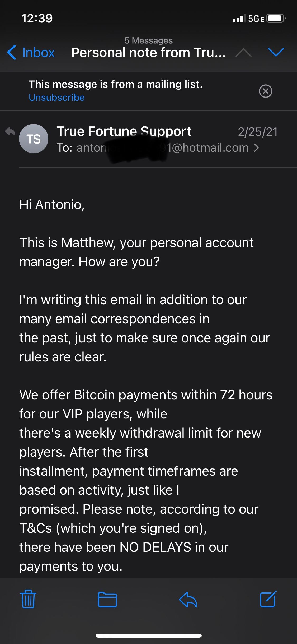Image resolution: width=297 pixels, height=644 pixels.
Task: Tap the 5 Messages thread count
Action: [148, 40]
